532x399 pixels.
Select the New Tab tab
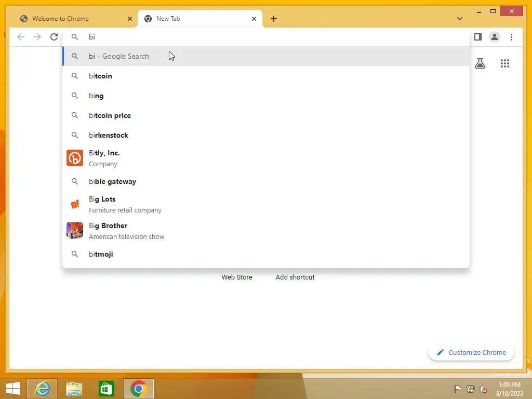[x=200, y=19]
